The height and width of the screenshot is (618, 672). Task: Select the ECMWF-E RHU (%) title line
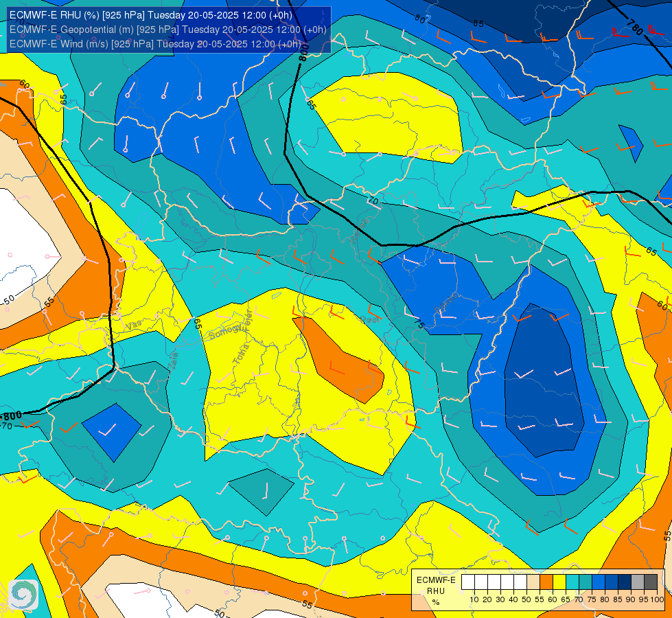pos(151,15)
